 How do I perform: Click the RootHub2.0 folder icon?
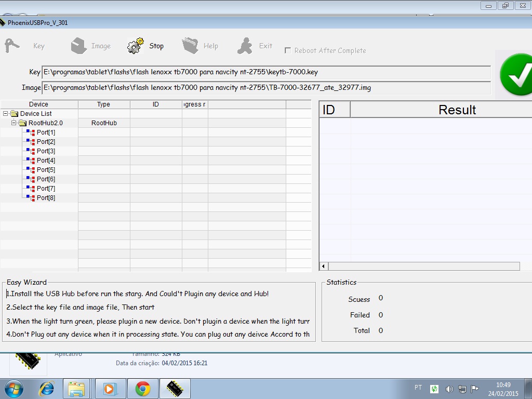[x=22, y=123]
